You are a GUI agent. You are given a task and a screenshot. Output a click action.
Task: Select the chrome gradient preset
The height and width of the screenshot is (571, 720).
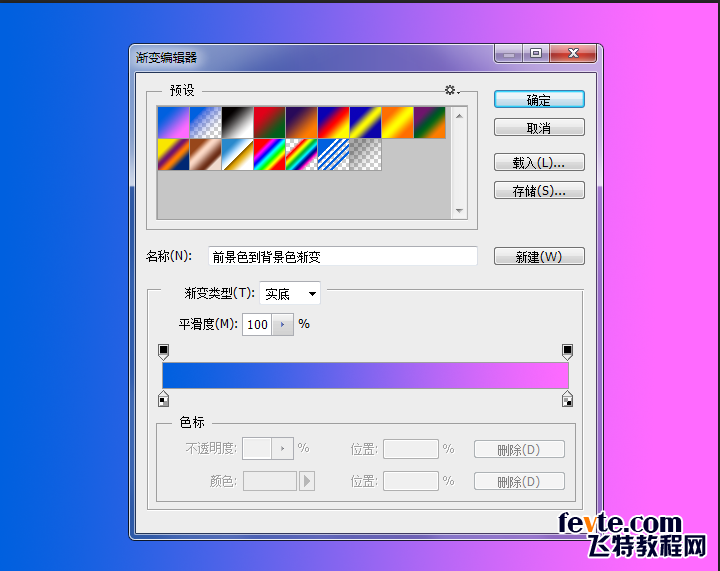(237, 155)
